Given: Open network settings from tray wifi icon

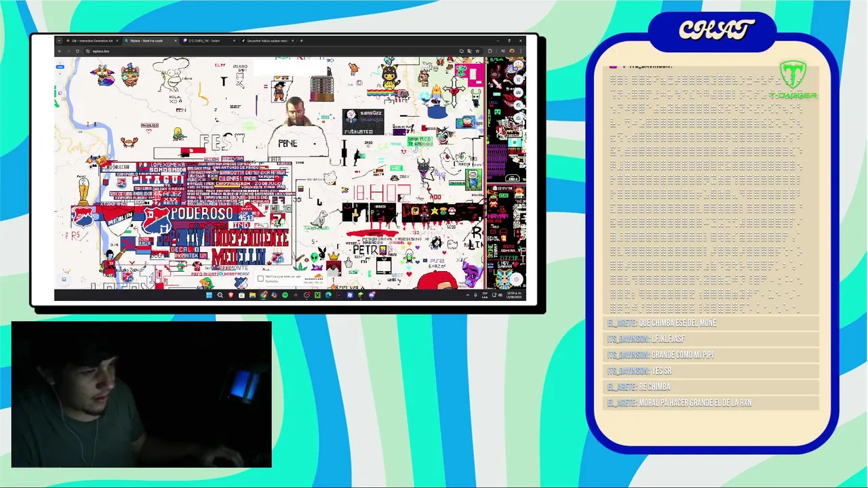Looking at the screenshot, I should [x=494, y=296].
